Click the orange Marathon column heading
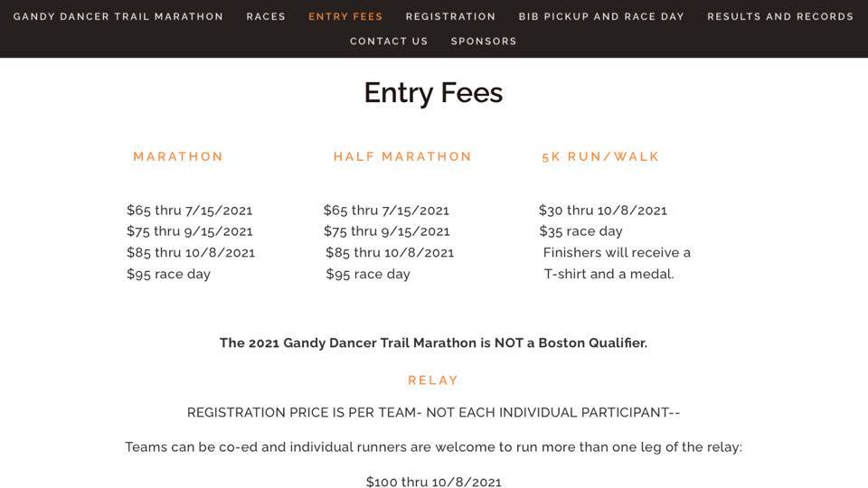Viewport: 868px width, 488px height. pos(178,156)
